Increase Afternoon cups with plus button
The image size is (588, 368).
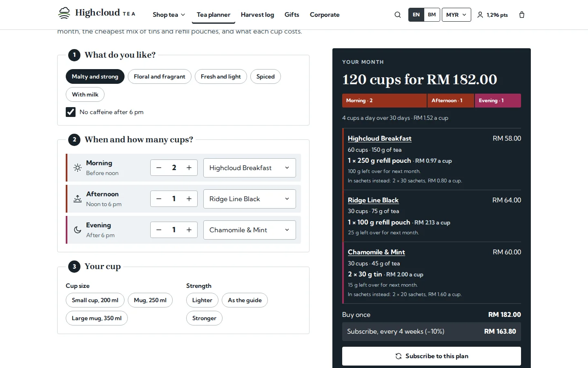pos(189,199)
